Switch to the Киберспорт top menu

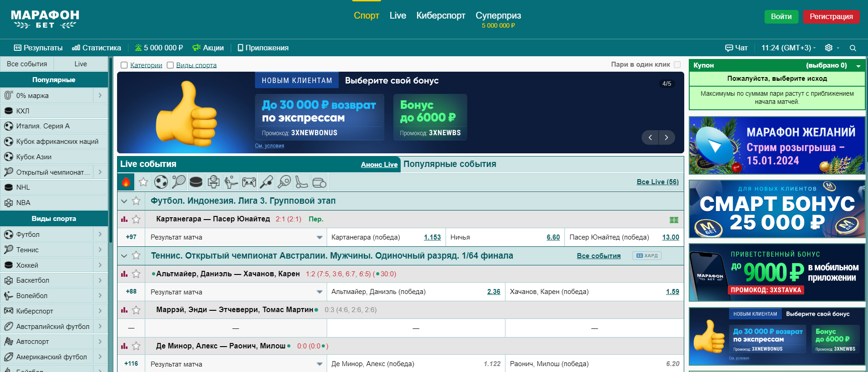coord(441,16)
